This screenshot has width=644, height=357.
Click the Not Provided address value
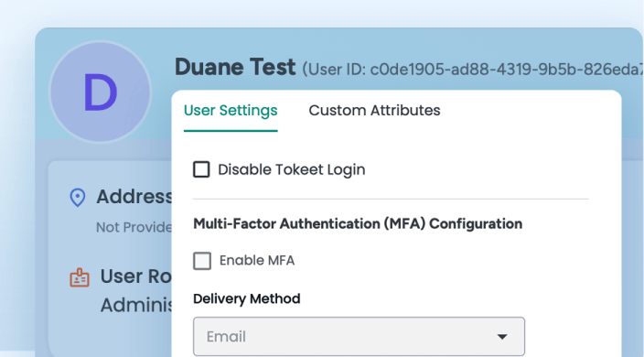(x=134, y=227)
